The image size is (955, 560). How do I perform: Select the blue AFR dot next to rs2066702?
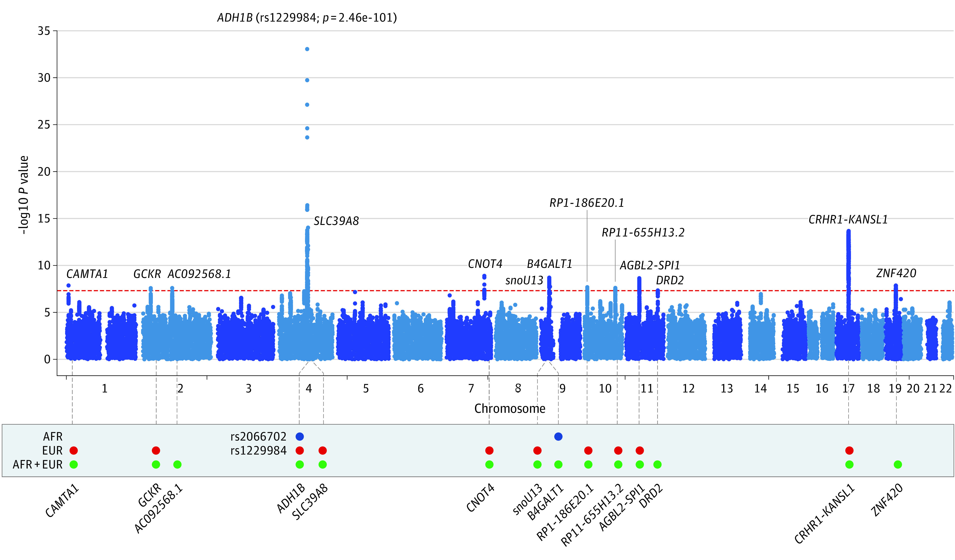[x=300, y=436]
